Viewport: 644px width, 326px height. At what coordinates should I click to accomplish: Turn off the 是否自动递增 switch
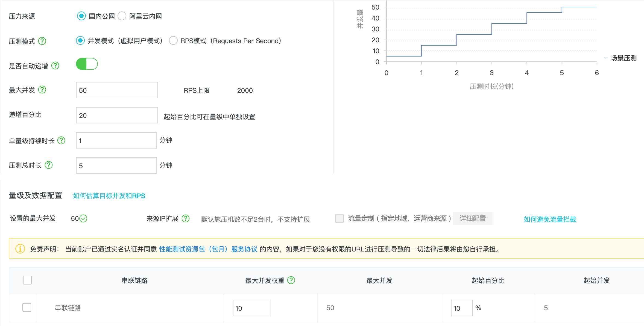click(87, 64)
